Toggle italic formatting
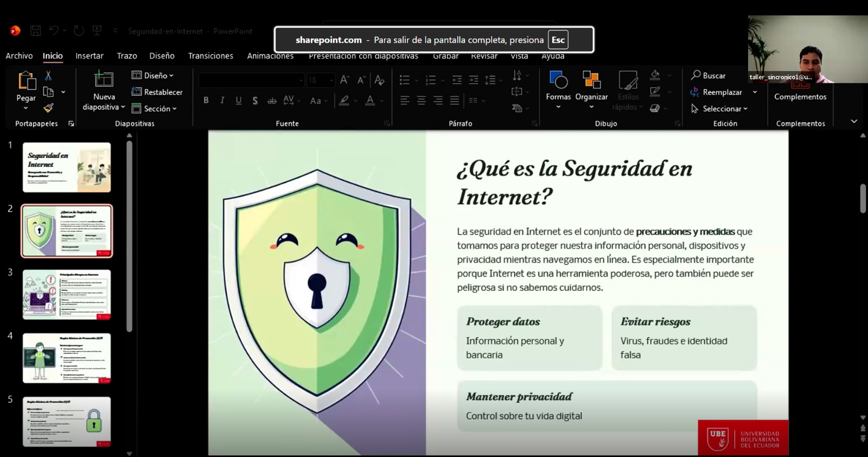Viewport: 868px width, 457px height. click(x=222, y=100)
